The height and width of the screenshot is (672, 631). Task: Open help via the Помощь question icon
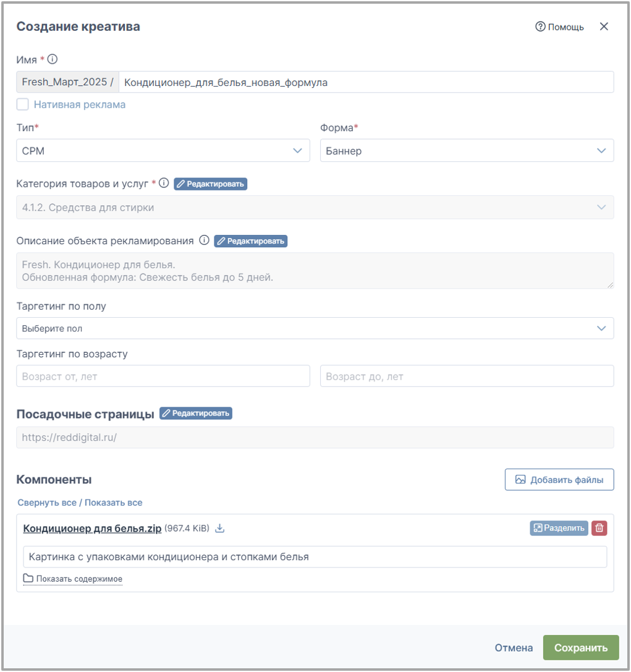tap(540, 27)
